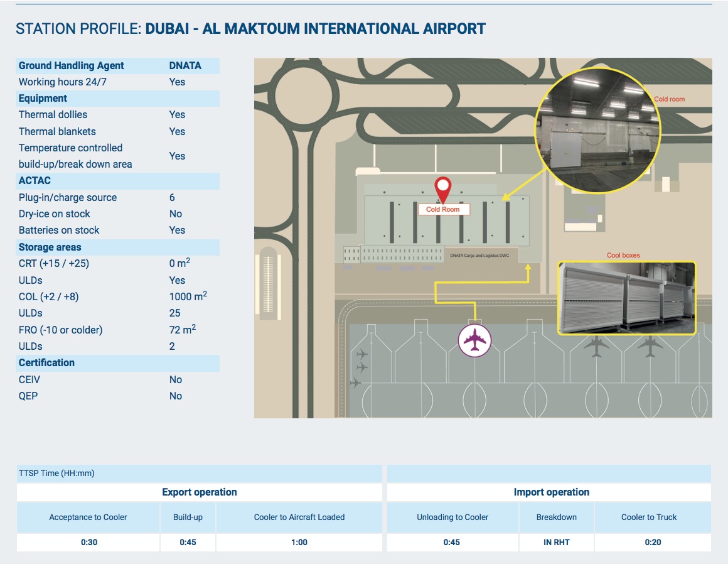Viewport: 728px width, 564px height.
Task: Open the Cool boxes photo
Action: click(x=626, y=298)
